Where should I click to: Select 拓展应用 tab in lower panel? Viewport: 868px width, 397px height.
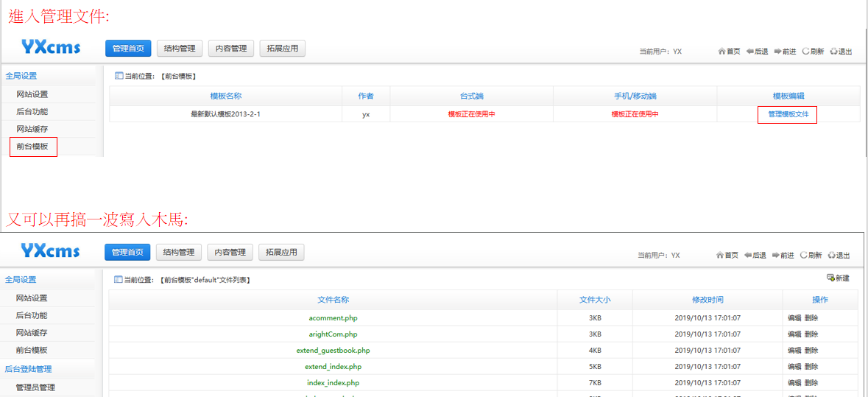pyautogui.click(x=281, y=252)
